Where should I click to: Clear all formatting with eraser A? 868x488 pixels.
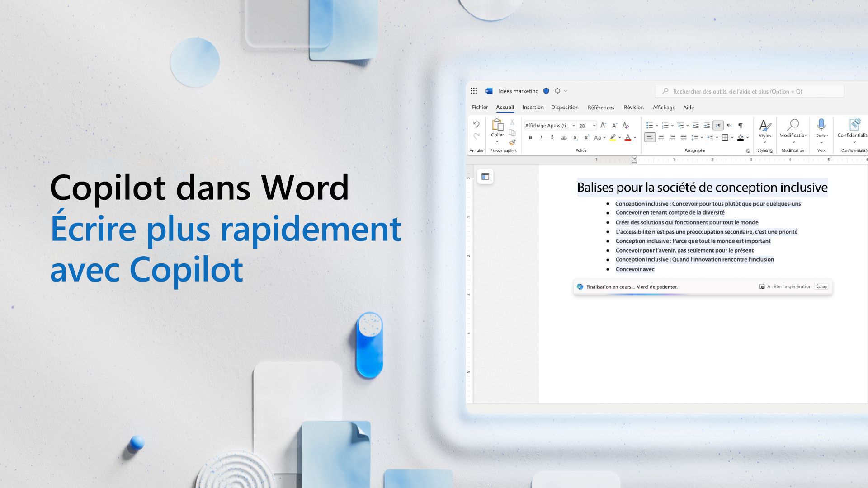click(x=626, y=125)
